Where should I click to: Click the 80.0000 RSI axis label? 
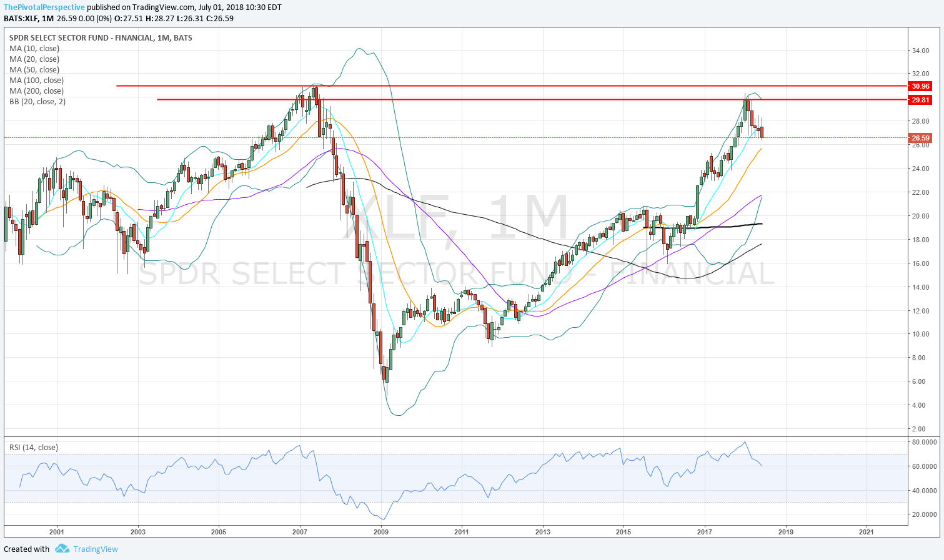click(x=924, y=442)
